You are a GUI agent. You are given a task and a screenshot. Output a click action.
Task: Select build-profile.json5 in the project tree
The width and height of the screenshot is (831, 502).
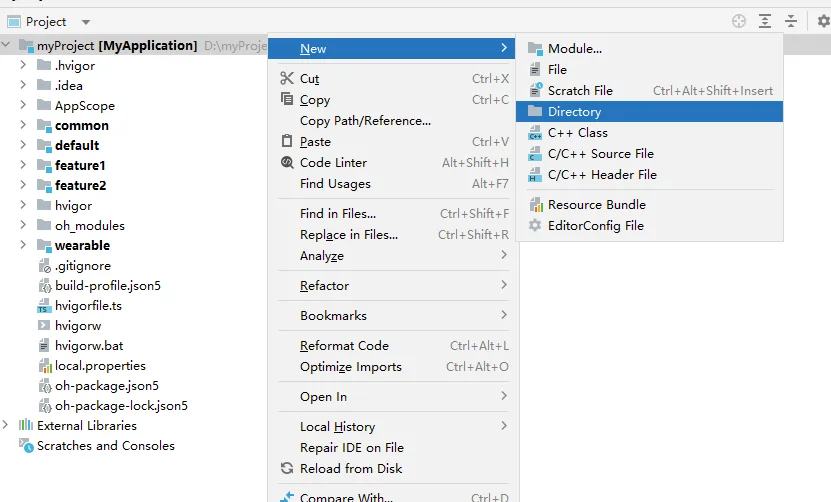click(108, 286)
